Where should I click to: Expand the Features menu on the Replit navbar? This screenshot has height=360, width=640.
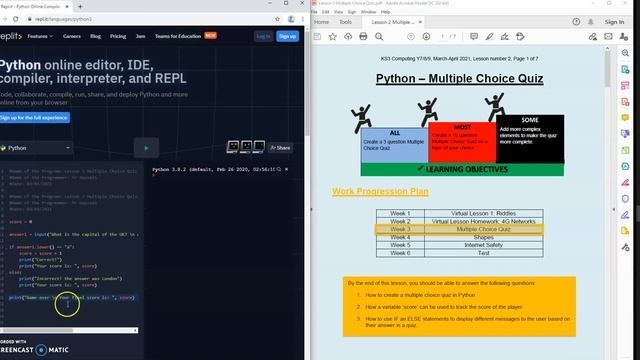point(40,36)
